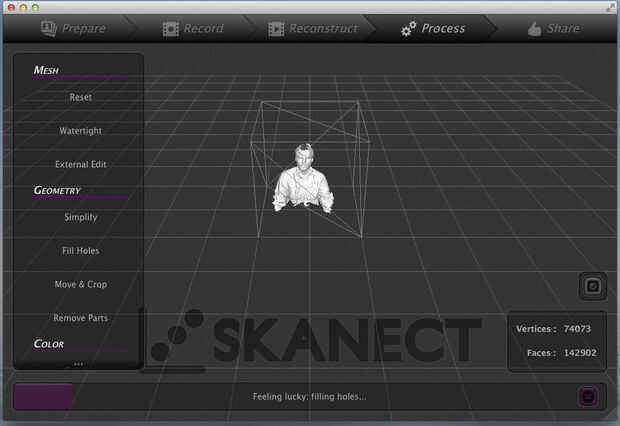Go to the Reconstruct tab
This screenshot has height=426, width=620.
(x=314, y=28)
